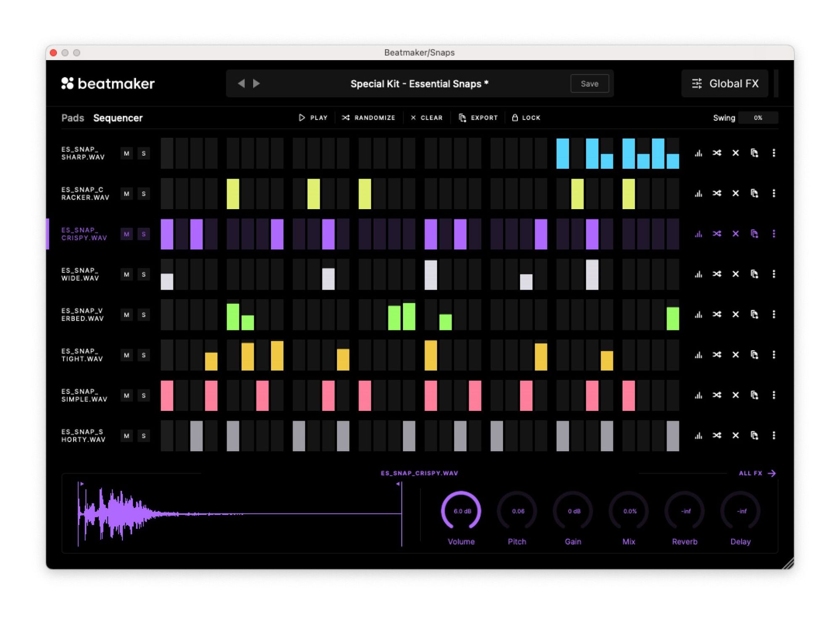The width and height of the screenshot is (840, 620).
Task: Click the back arrow to load previous kit
Action: 241,84
